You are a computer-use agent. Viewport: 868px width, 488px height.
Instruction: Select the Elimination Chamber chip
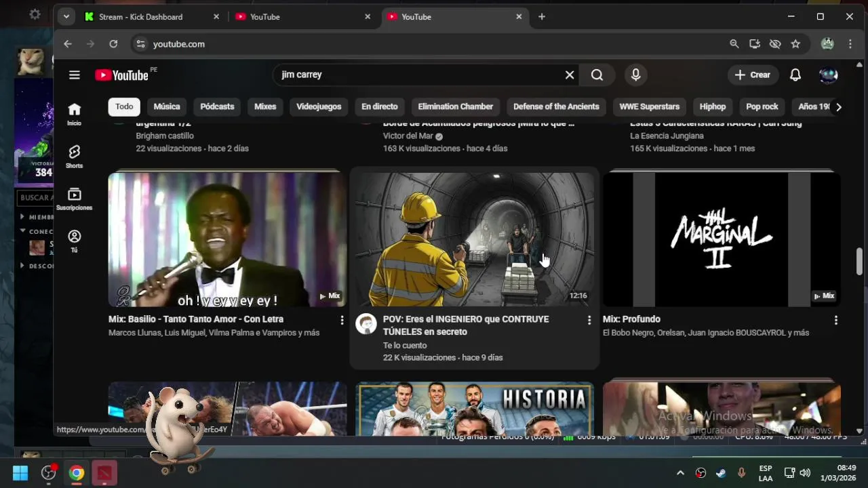(x=456, y=106)
